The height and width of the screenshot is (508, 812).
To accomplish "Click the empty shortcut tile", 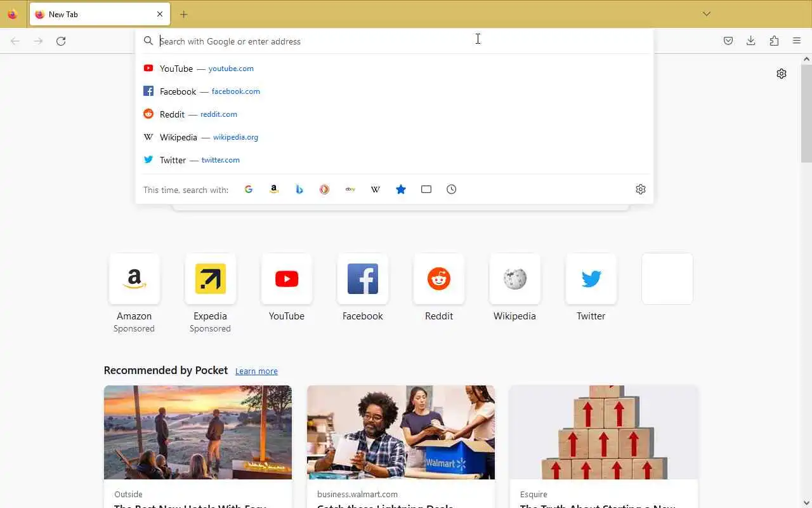I will pos(667,279).
